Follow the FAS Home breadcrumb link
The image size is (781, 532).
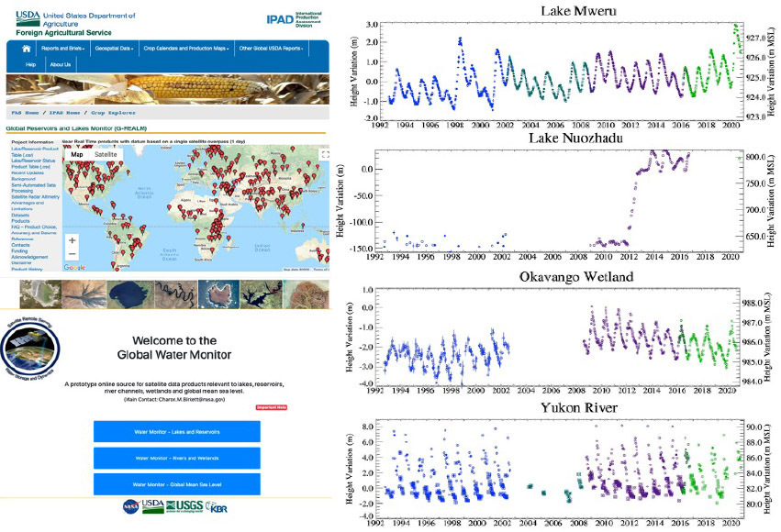[x=25, y=113]
